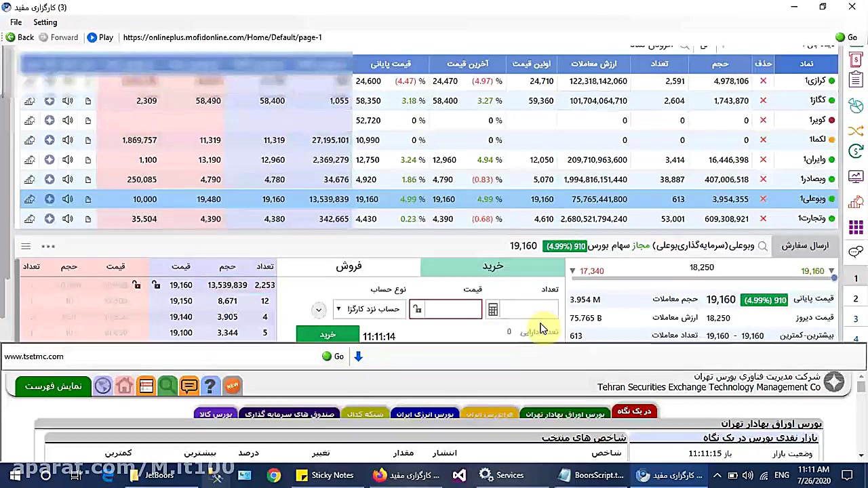Click the triangle marker beside 17,340
This screenshot has height=488, width=868.
pos(572,271)
